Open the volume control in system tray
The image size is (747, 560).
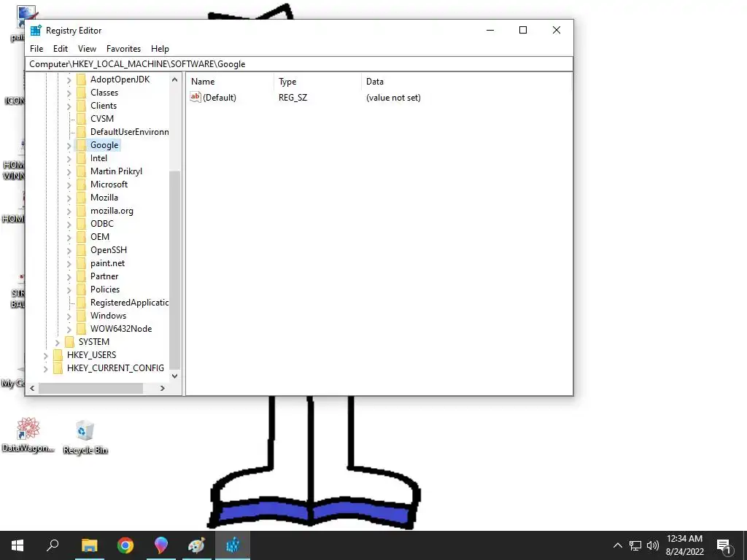653,545
